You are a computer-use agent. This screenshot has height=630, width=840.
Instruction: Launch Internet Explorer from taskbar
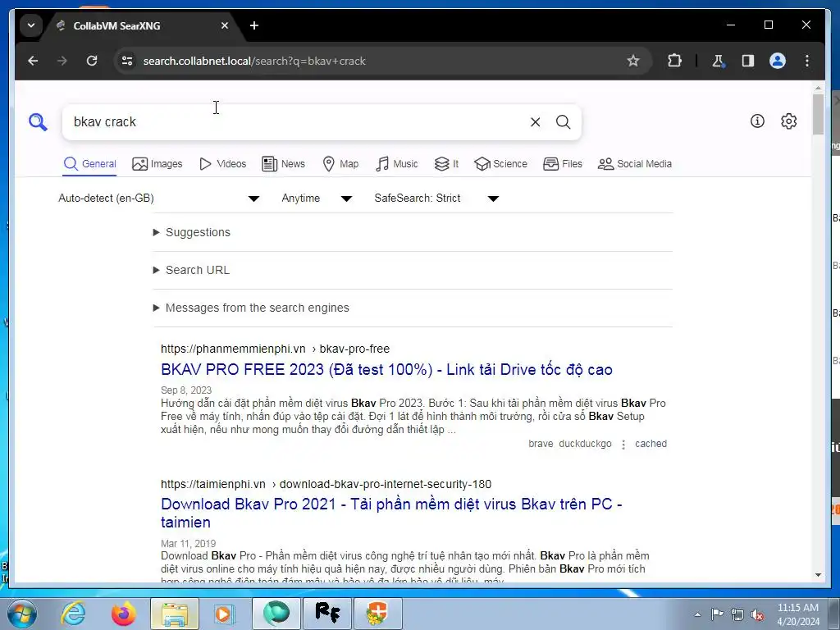pyautogui.click(x=73, y=614)
